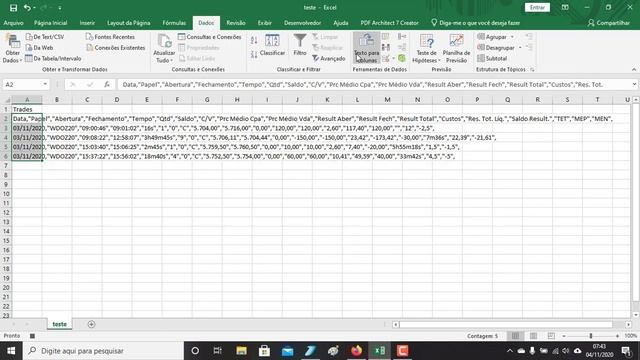Click the zoom slider handle
Screen dimensions: 640x360
tap(591, 336)
